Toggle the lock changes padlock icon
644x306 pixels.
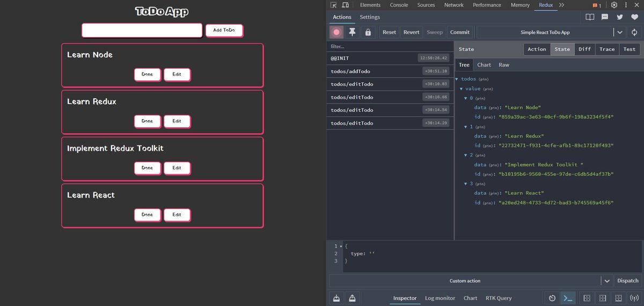coord(368,32)
